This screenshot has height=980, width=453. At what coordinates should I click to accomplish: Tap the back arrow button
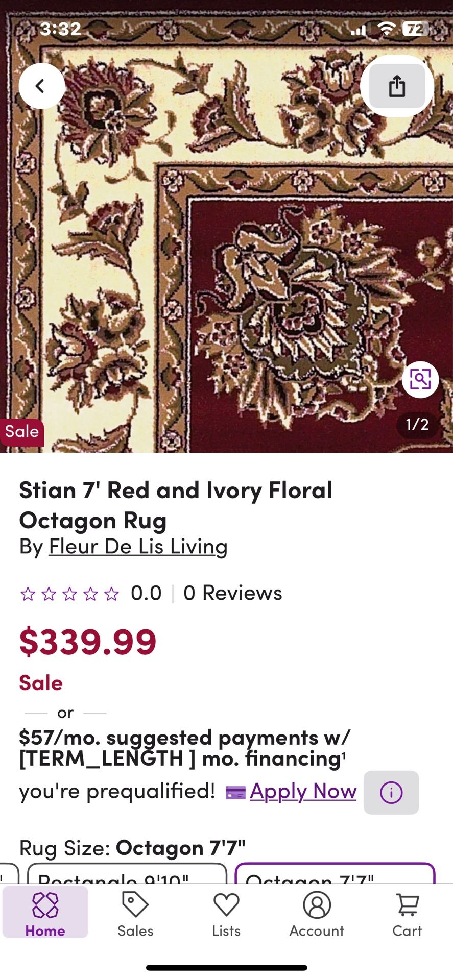(41, 86)
